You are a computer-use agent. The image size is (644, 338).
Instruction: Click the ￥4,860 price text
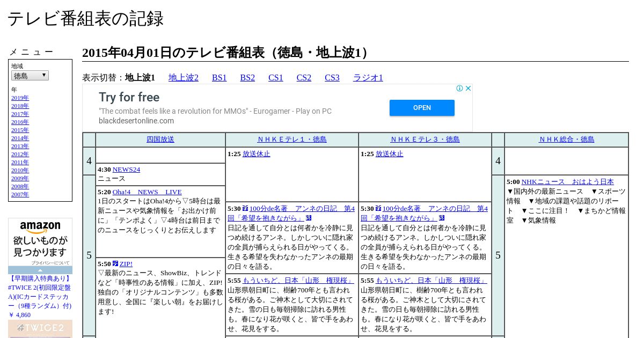point(19,315)
